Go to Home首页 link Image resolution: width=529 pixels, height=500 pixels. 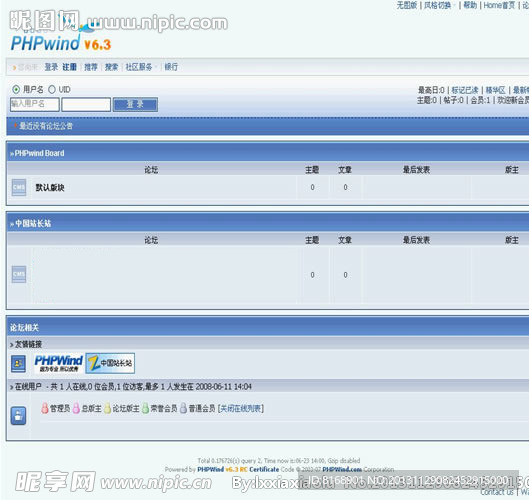[499, 5]
